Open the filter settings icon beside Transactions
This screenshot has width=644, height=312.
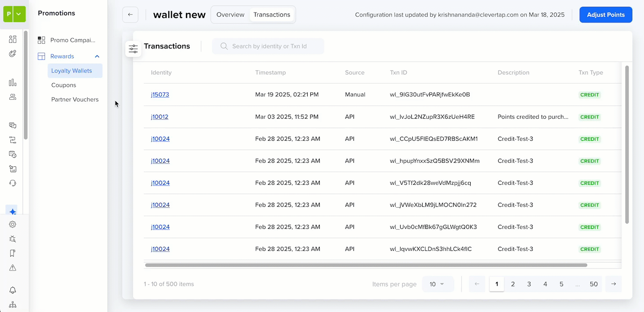point(133,49)
